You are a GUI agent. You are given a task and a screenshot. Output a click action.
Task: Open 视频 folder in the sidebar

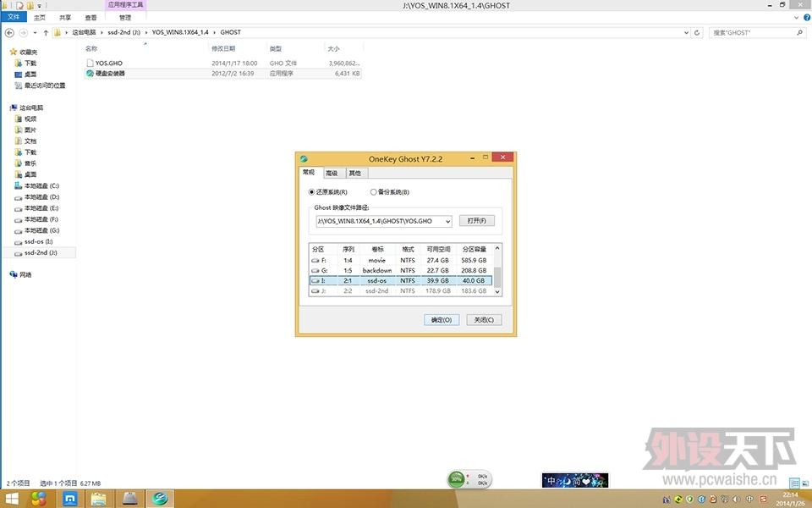pos(26,119)
